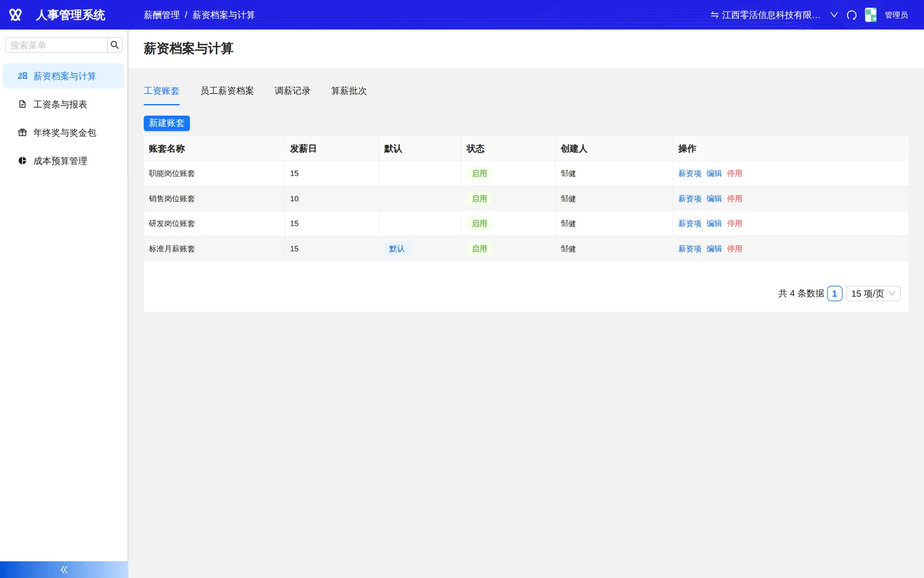Open 成本预算管理 in the sidebar

click(x=64, y=161)
